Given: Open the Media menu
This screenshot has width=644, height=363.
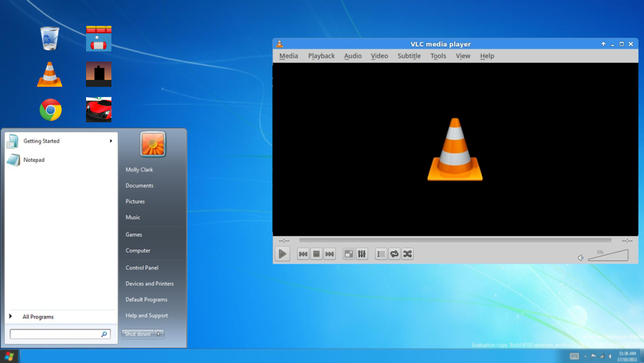Looking at the screenshot, I should point(288,56).
